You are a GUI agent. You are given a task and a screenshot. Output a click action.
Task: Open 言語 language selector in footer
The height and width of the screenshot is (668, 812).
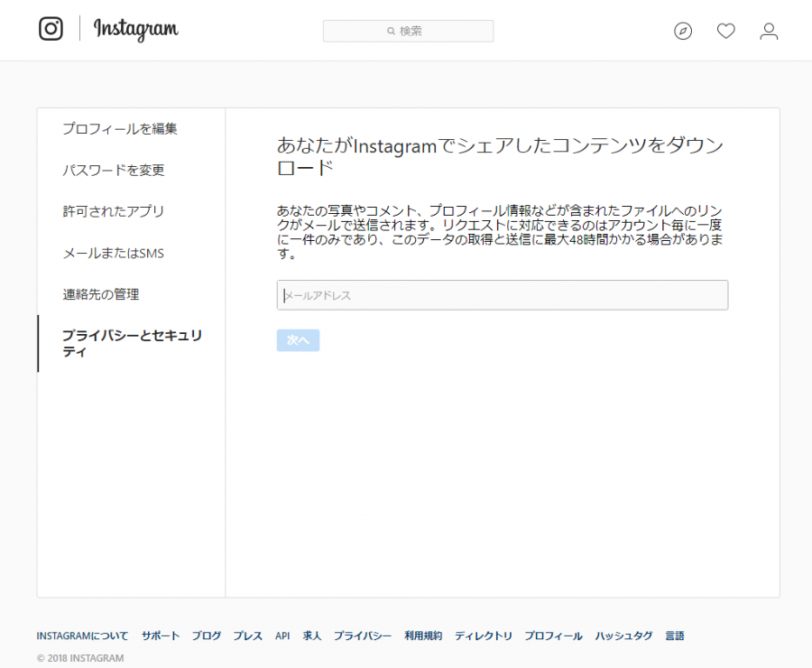tap(675, 636)
